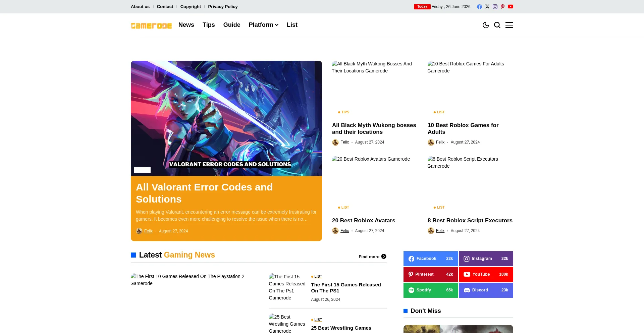This screenshot has width=644, height=333.
Task: Open the X (Twitter) icon in top bar
Action: coord(487,7)
